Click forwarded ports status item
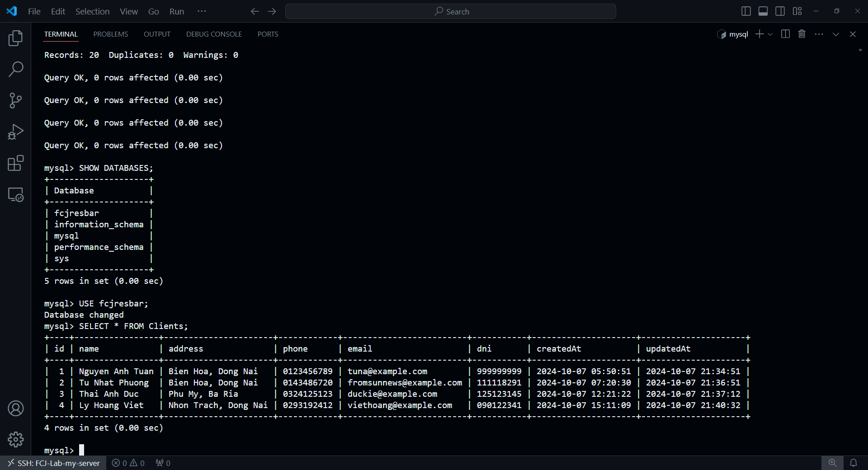 point(163,463)
